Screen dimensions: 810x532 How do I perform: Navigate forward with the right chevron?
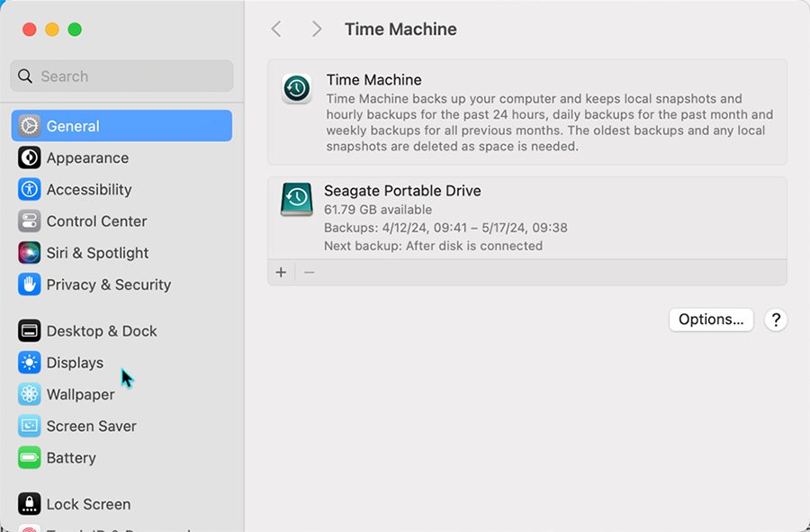(x=316, y=29)
